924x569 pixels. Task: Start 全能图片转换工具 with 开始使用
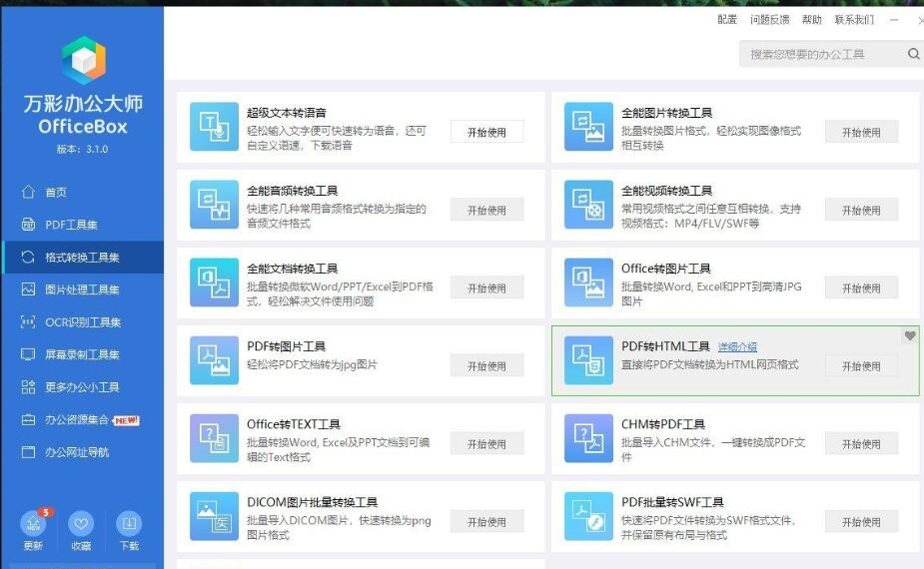click(x=861, y=132)
